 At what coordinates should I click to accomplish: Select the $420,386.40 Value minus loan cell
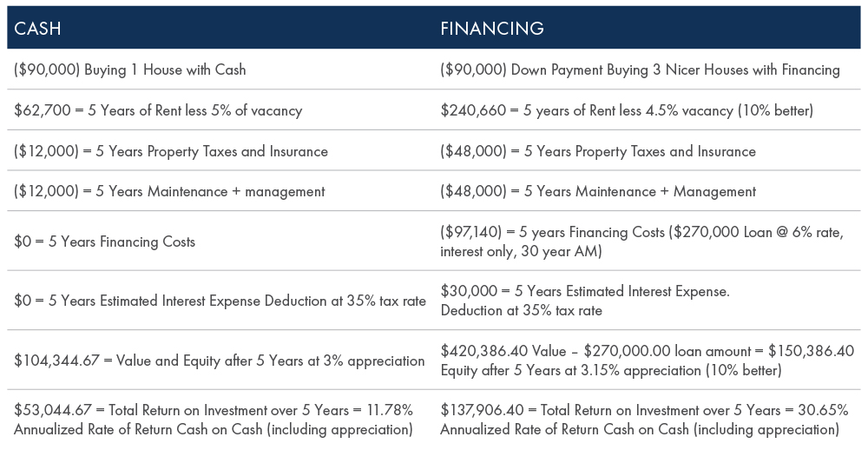[x=648, y=360]
